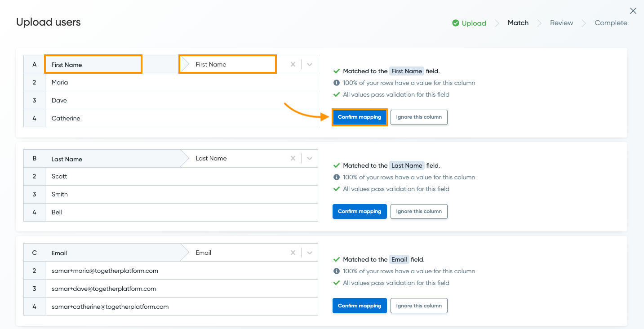Click the green Upload checkmark icon
This screenshot has width=644, height=329.
tap(456, 23)
